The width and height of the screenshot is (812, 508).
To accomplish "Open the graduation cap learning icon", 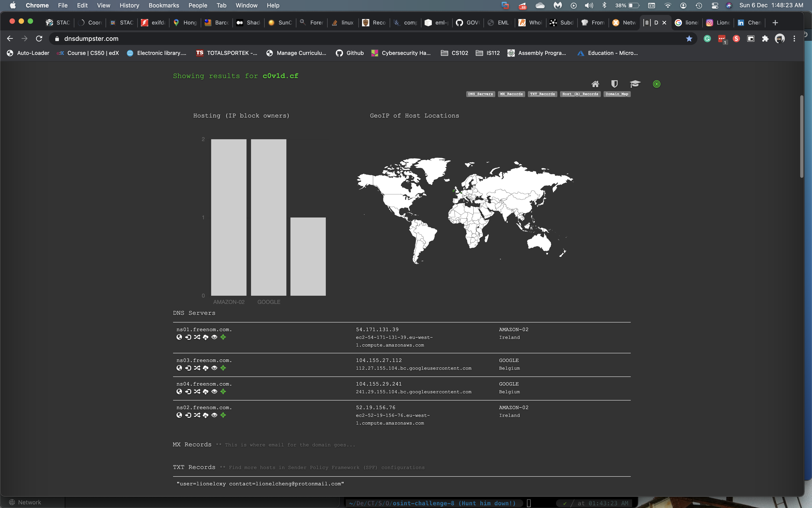I will pos(635,84).
